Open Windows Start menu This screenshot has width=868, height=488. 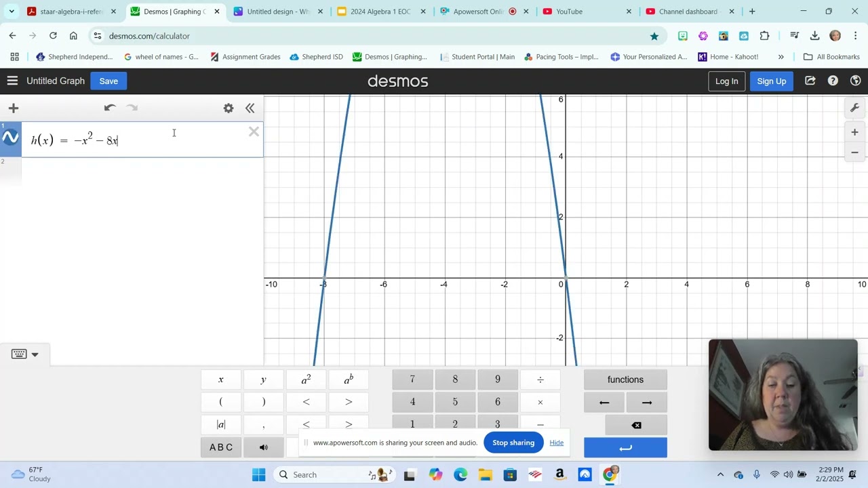(x=259, y=474)
